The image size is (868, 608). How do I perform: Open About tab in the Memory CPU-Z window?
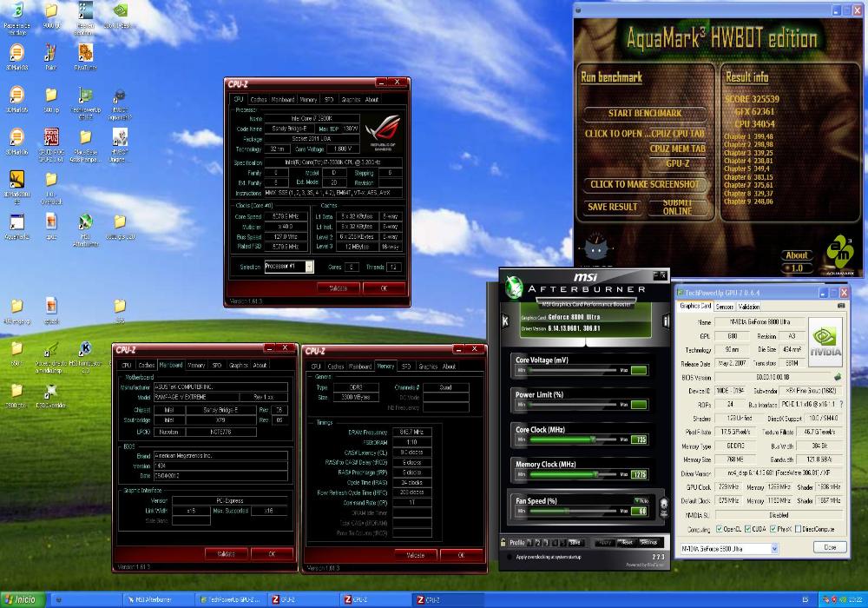tap(449, 366)
